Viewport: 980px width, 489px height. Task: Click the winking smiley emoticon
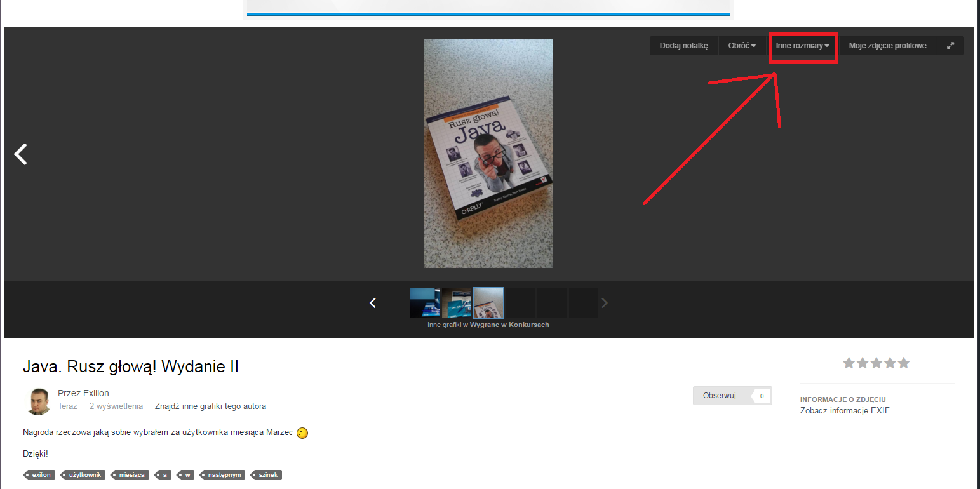302,433
